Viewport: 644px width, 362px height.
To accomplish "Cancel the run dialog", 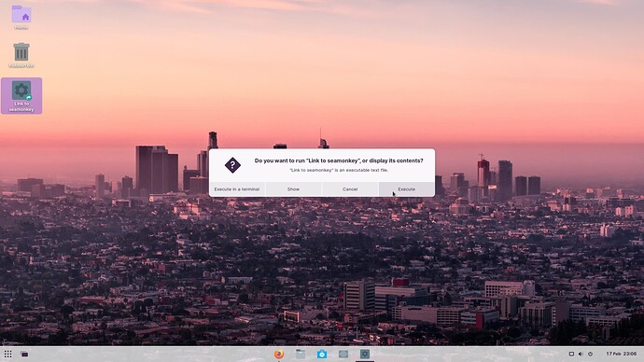I will 350,189.
